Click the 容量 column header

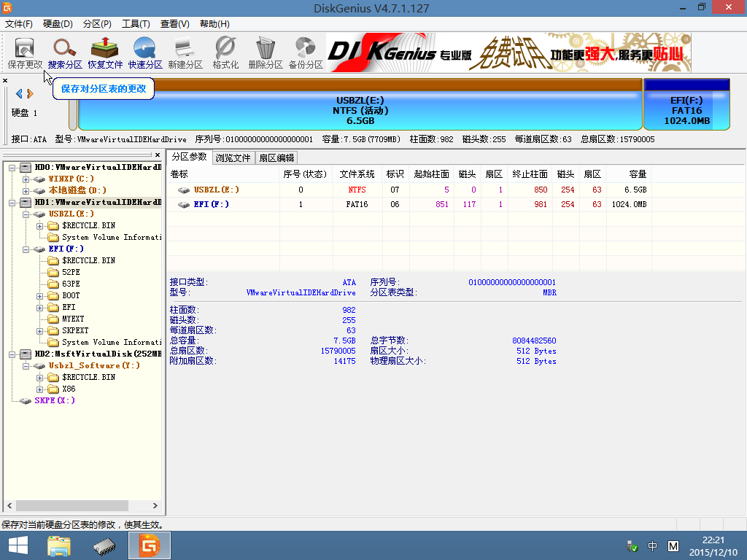(x=629, y=174)
